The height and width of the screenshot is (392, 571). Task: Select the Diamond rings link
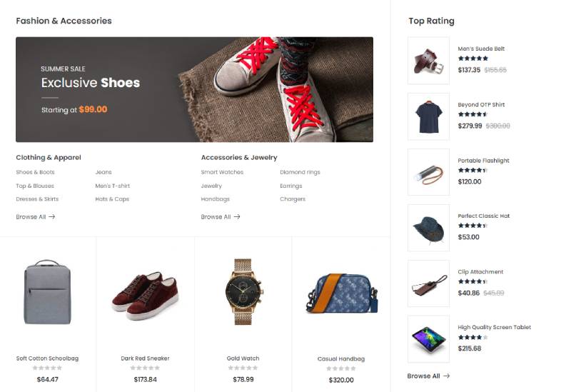pyautogui.click(x=300, y=172)
